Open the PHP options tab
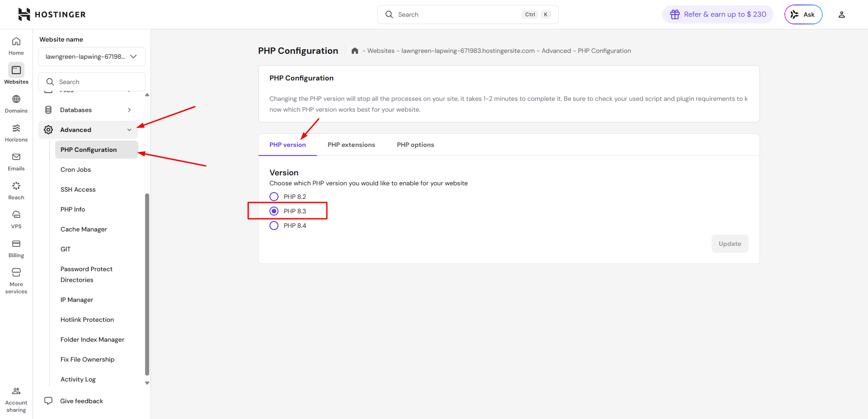This screenshot has width=868, height=419. click(415, 145)
